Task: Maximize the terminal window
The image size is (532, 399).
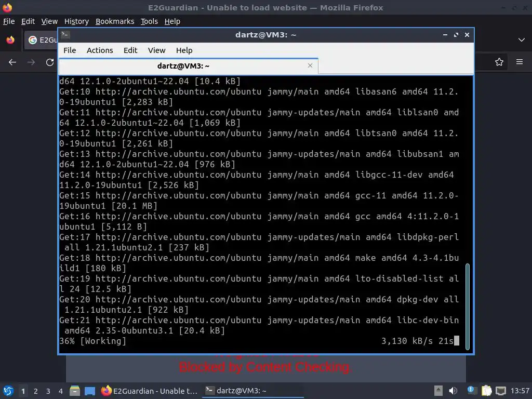Action: click(456, 35)
